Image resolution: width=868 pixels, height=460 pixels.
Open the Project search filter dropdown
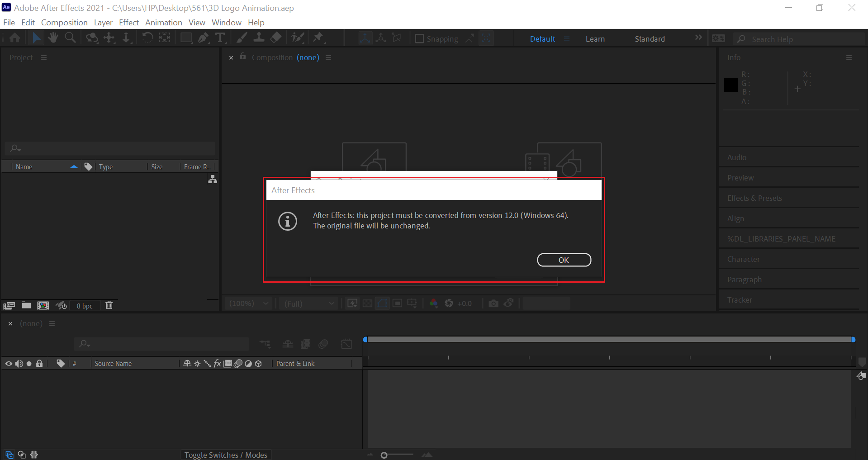15,148
